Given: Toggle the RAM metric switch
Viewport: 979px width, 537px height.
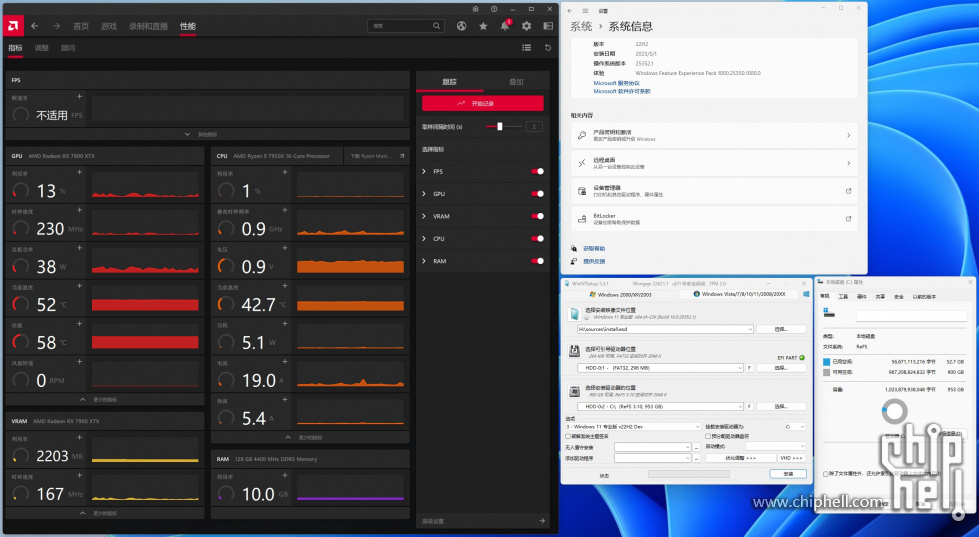Looking at the screenshot, I should click(x=538, y=261).
